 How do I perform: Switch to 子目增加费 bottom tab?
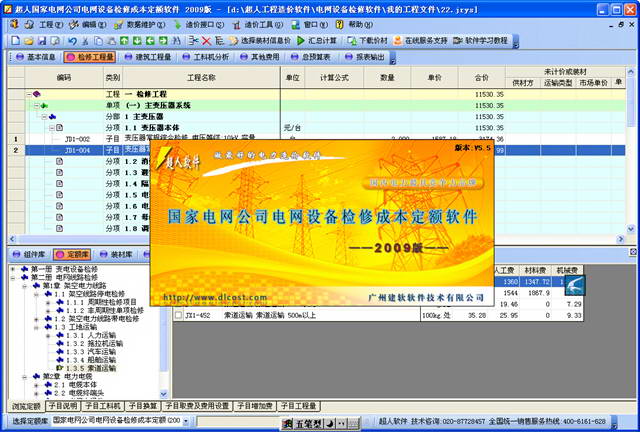pos(255,406)
